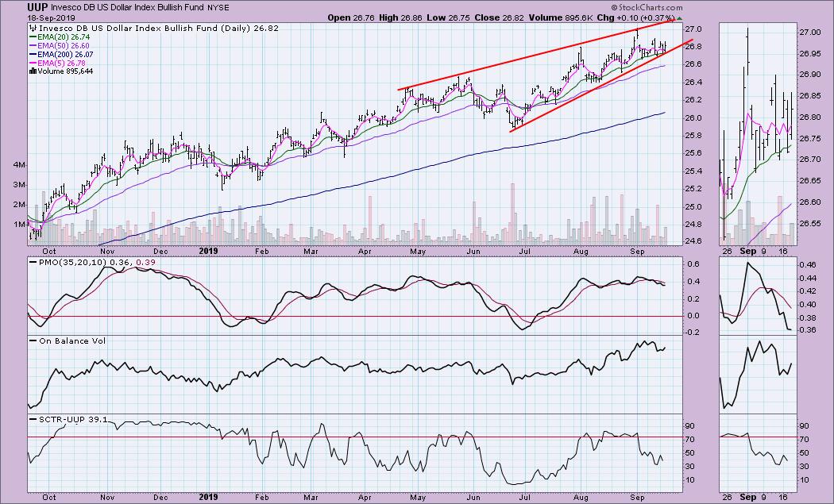Screen dimensions: 834x504
Task: Click the Mar label under the main price chart
Action: [x=311, y=252]
